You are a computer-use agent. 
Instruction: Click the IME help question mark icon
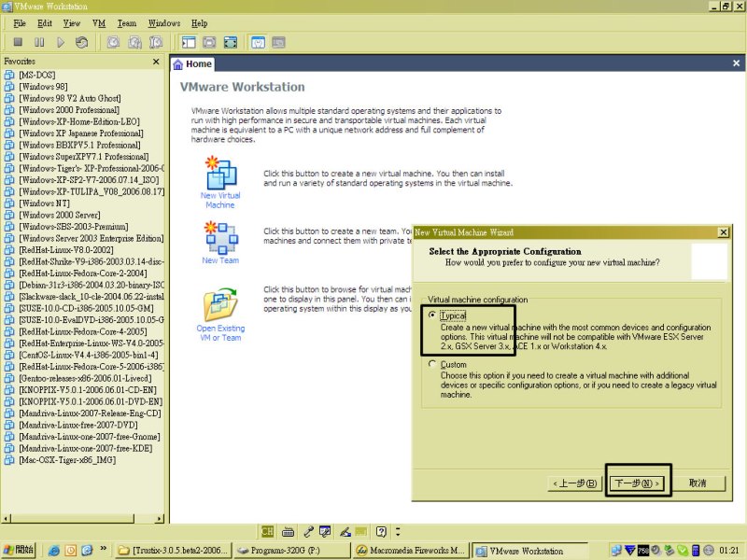tap(381, 531)
